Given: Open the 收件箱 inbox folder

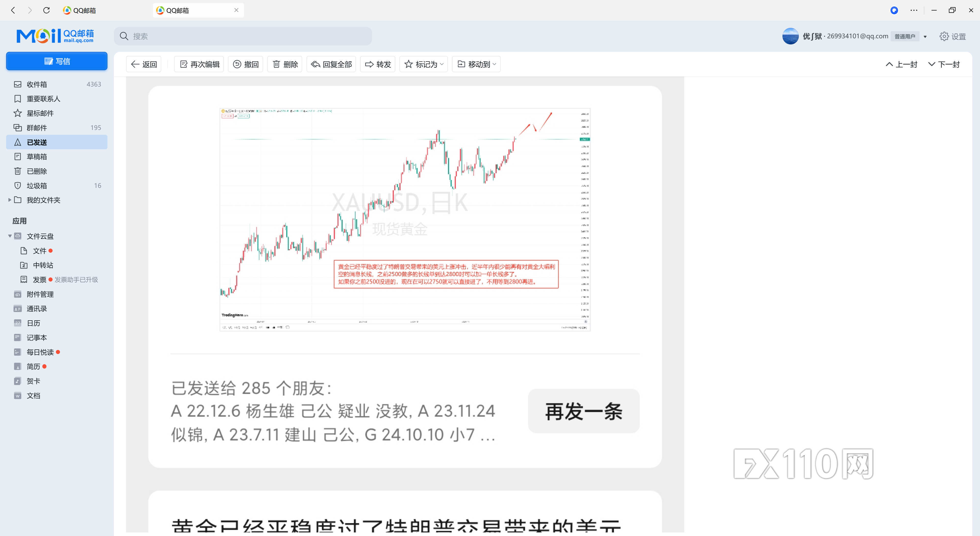Looking at the screenshot, I should coord(57,84).
